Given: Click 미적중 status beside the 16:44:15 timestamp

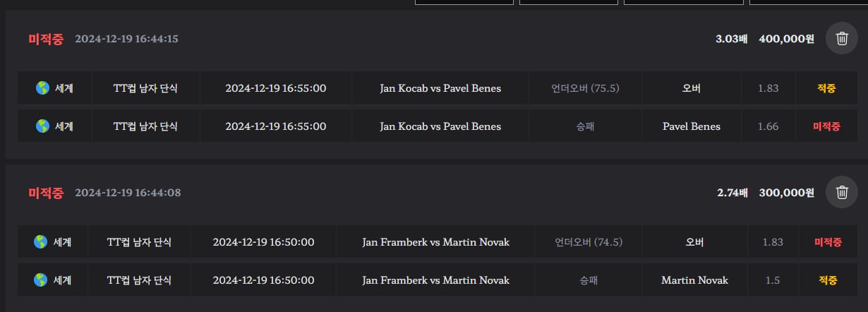Looking at the screenshot, I should pyautogui.click(x=46, y=39).
